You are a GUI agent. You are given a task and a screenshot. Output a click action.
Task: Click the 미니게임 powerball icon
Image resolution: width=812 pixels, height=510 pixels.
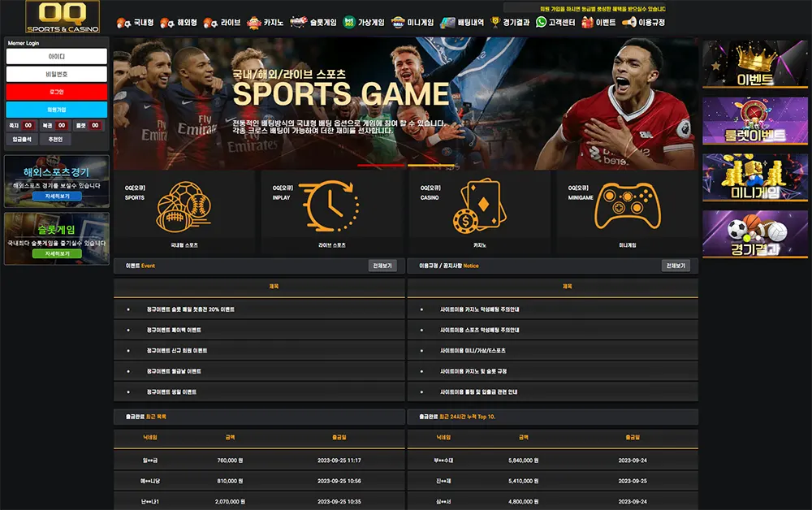point(398,22)
